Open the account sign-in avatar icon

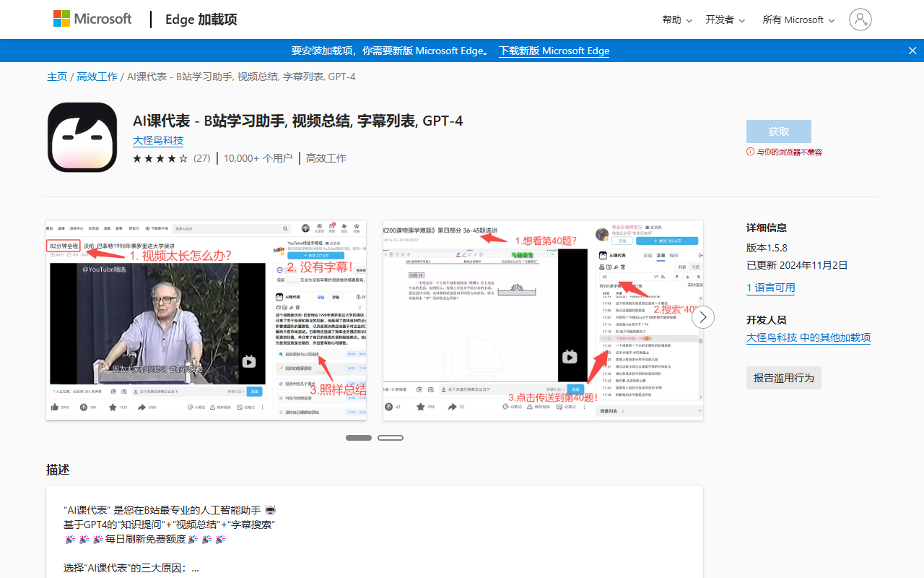(x=860, y=20)
